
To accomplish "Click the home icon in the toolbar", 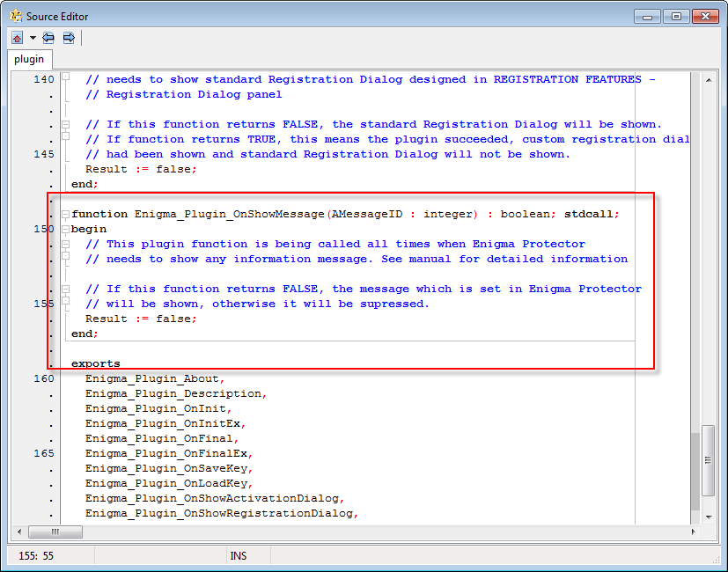I will point(18,38).
